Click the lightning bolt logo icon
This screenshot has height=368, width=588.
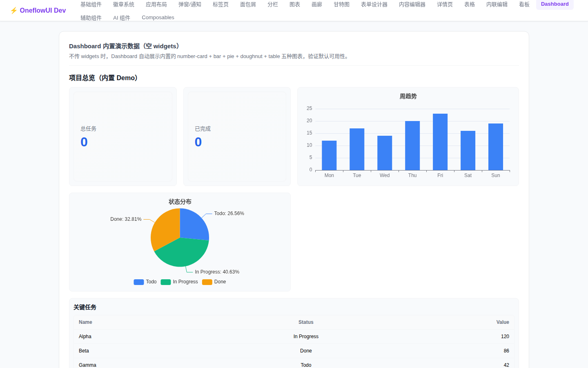pyautogui.click(x=13, y=11)
